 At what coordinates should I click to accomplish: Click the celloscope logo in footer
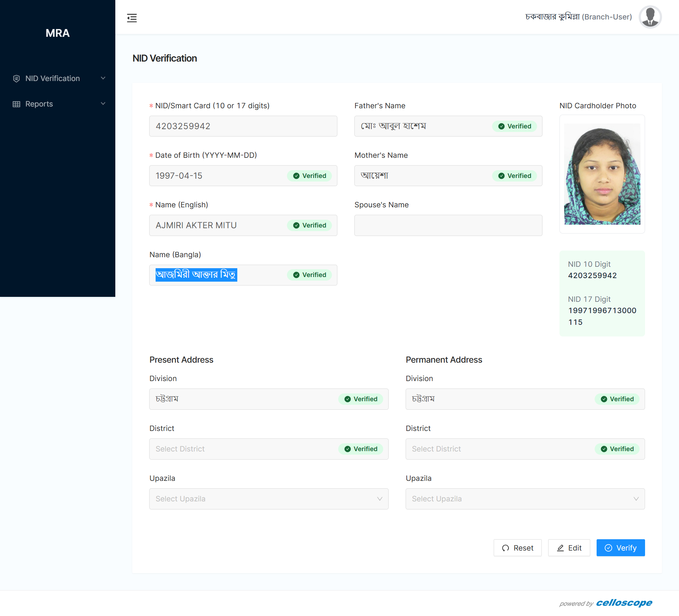[624, 603]
